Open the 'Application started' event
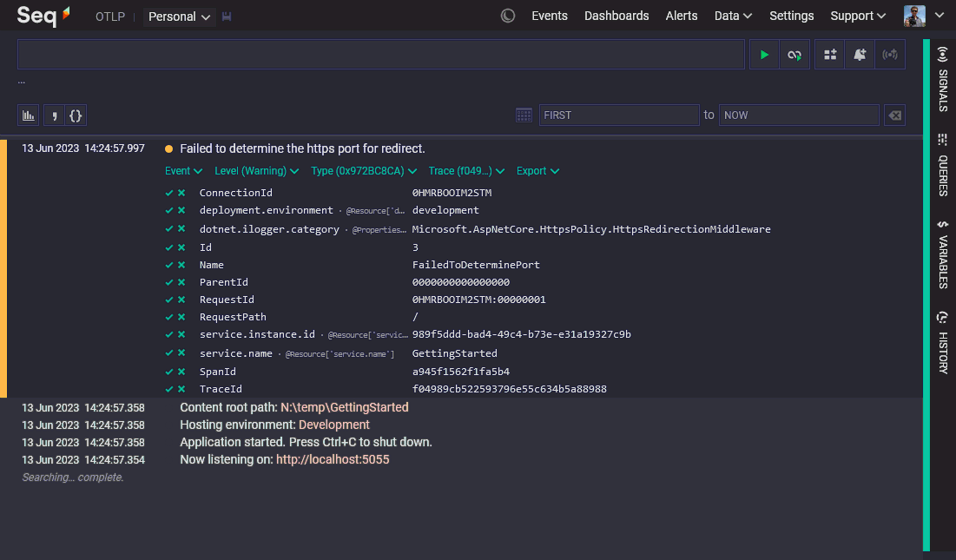Viewport: 956px width, 560px height. (306, 443)
